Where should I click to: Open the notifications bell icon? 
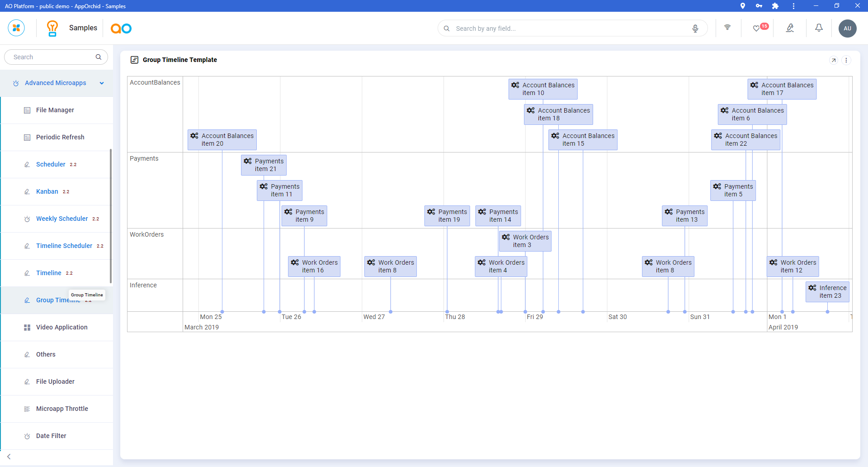(819, 28)
